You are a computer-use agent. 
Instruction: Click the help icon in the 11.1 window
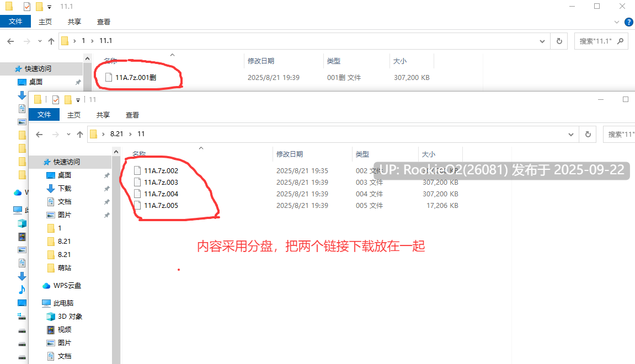(628, 22)
